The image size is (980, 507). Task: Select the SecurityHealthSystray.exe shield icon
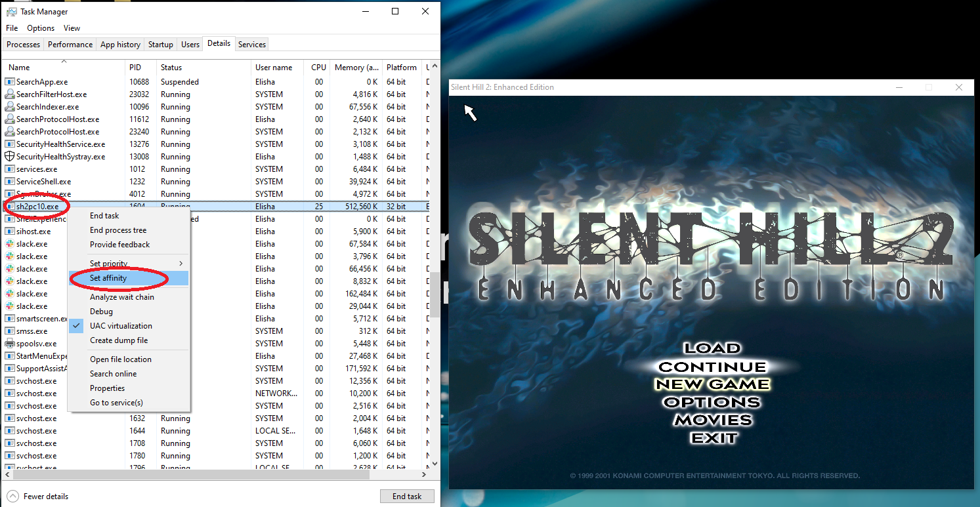[10, 157]
